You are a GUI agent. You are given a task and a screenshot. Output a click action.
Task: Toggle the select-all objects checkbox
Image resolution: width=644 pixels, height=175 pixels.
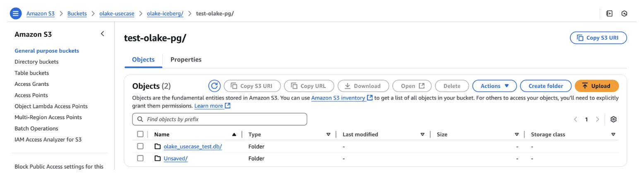click(x=140, y=134)
